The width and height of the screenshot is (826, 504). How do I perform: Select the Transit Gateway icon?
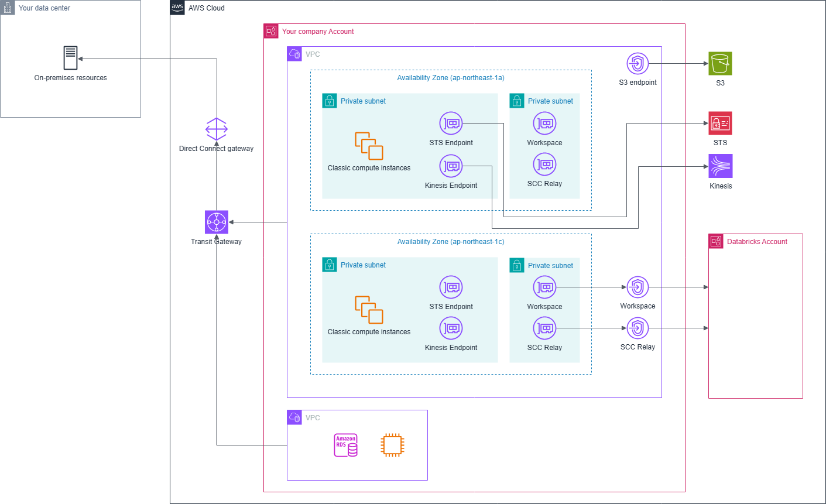pos(217,222)
